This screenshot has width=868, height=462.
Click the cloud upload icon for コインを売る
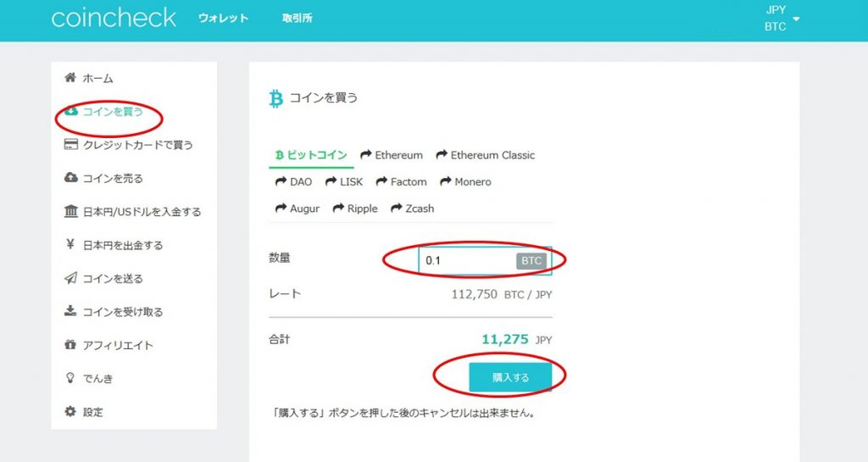coord(71,178)
